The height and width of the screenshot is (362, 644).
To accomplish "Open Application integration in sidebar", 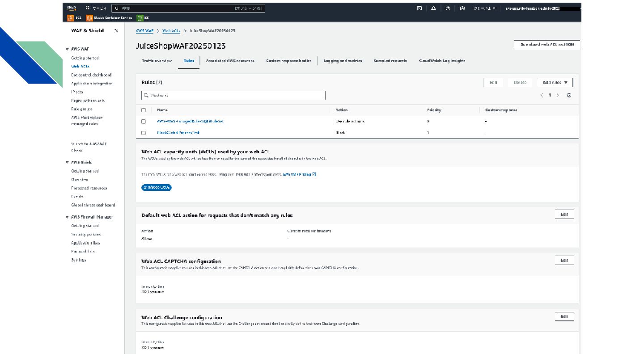I will 92,84.
